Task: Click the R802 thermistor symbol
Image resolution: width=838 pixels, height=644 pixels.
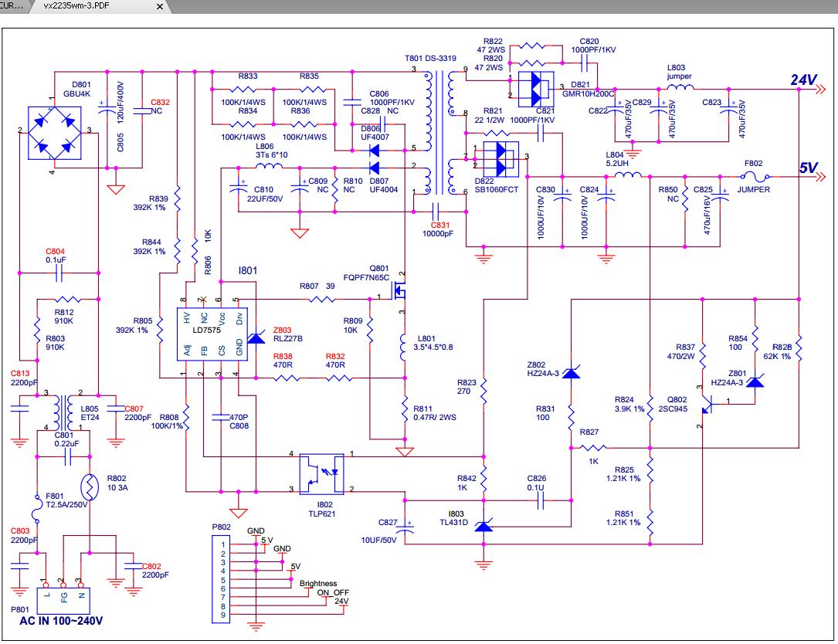Action: (x=90, y=487)
